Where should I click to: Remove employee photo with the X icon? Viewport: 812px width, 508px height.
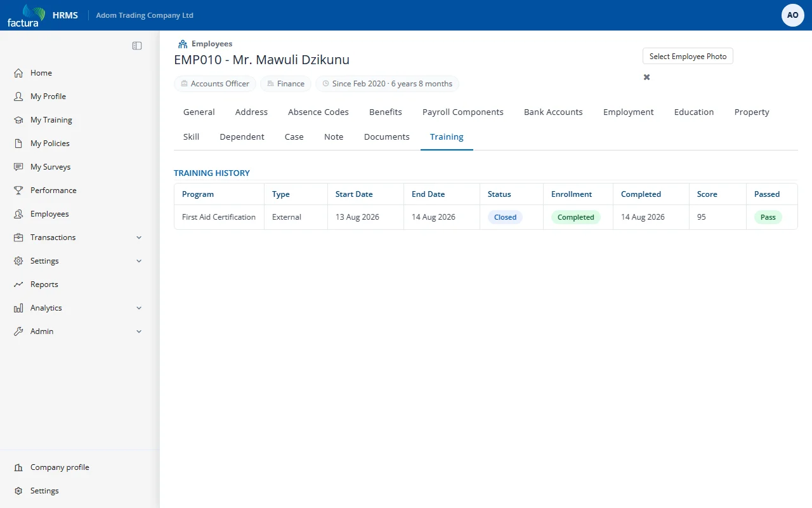(647, 77)
